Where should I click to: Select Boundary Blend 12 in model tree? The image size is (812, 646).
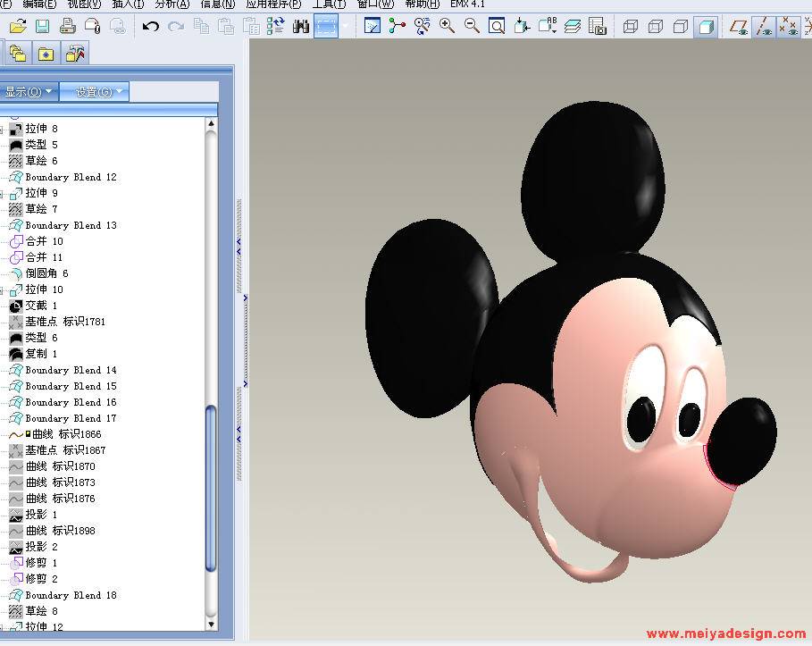point(71,177)
